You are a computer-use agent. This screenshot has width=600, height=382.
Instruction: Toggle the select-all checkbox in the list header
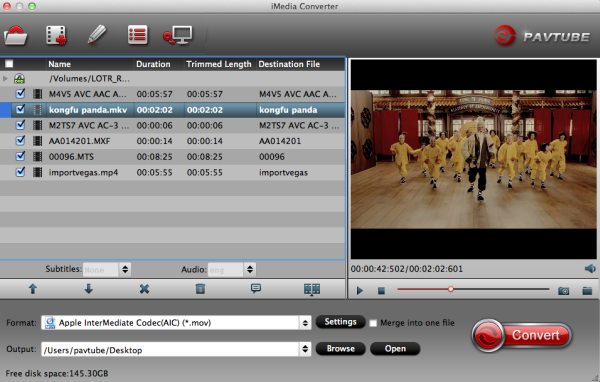pos(9,64)
